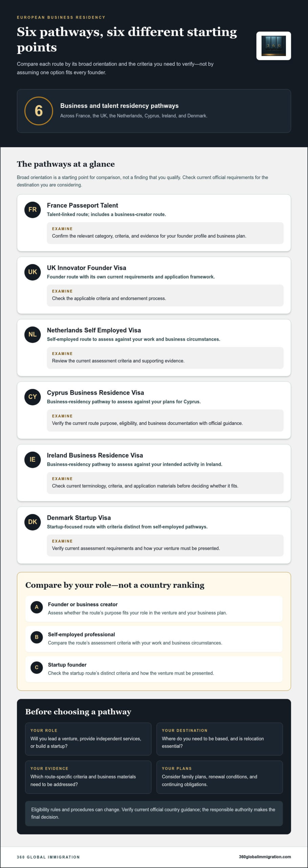Click the 'YOUR EVIDENCE' label

tap(49, 768)
